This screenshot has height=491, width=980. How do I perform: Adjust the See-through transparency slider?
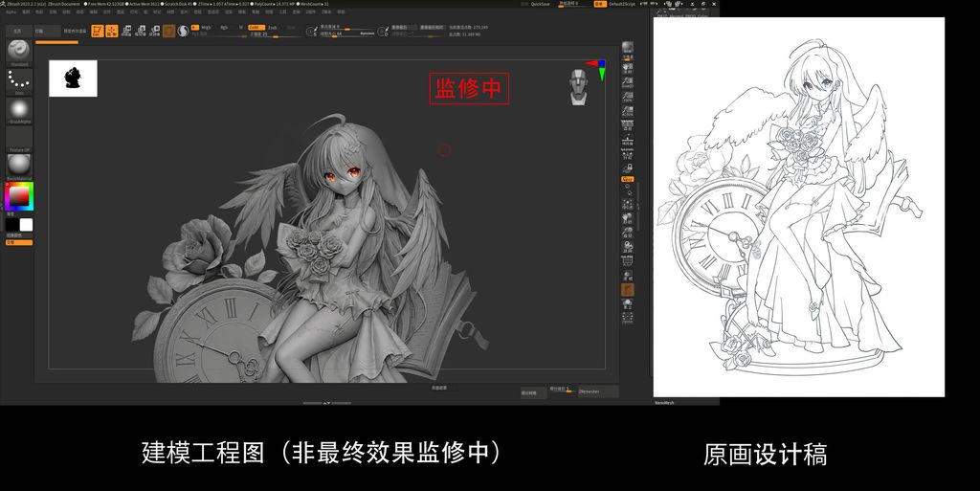(572, 4)
